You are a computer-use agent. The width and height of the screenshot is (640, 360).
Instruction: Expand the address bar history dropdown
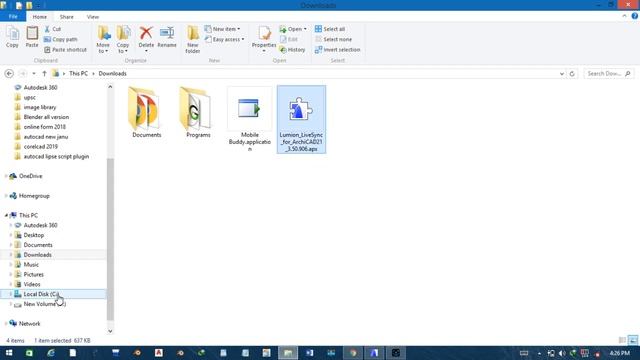pyautogui.click(x=562, y=73)
